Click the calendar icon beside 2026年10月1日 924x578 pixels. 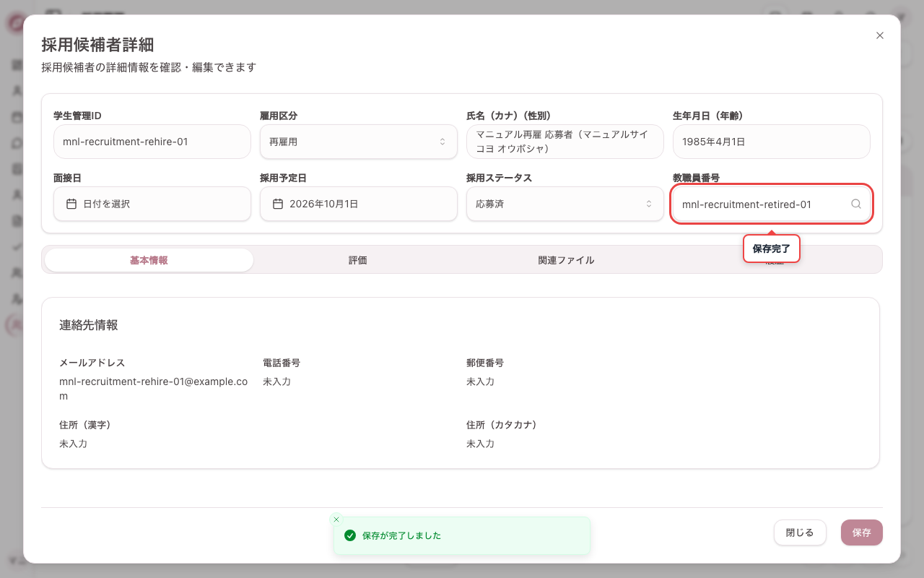(278, 204)
